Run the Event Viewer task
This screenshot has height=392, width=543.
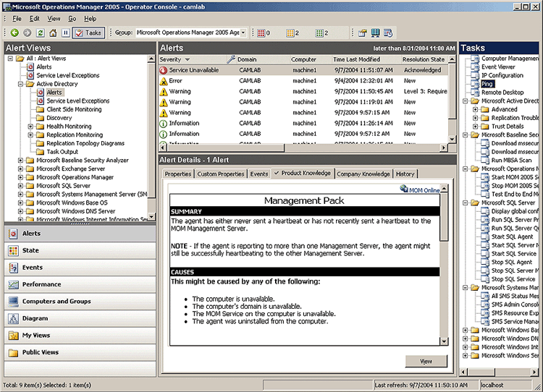pos(498,67)
